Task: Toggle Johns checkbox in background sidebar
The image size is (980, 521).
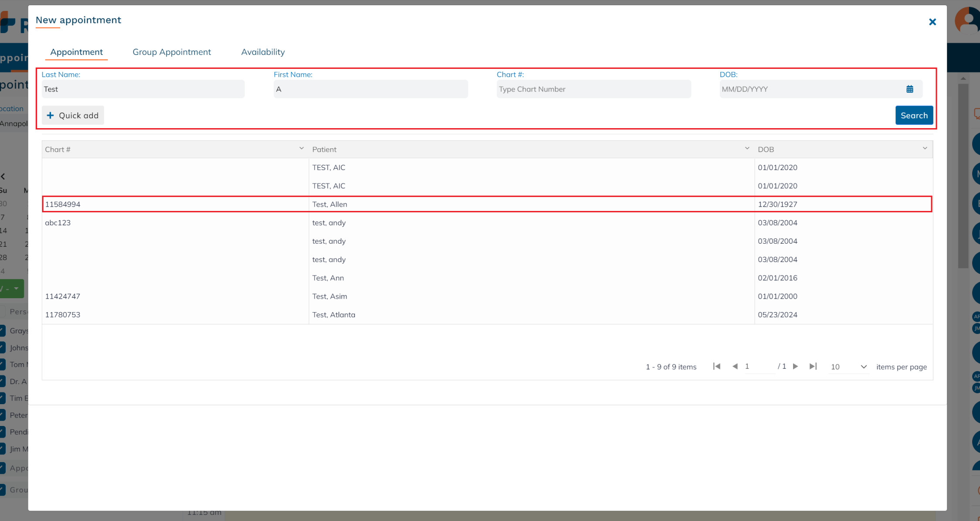Action: tap(2, 347)
